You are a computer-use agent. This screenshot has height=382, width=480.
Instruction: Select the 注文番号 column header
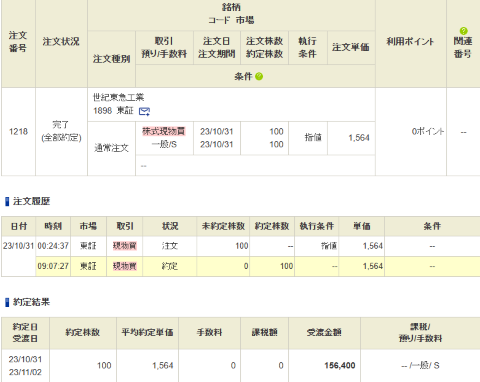click(x=18, y=42)
